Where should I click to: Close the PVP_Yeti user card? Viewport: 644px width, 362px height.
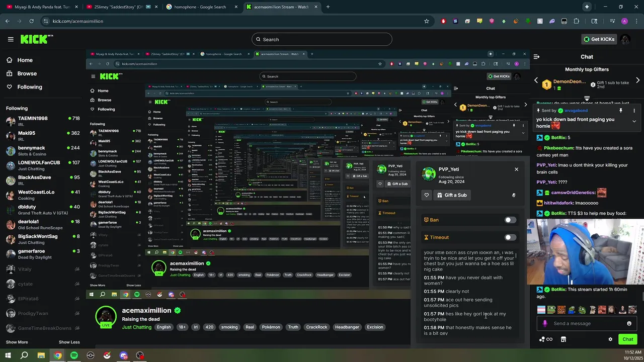tap(516, 169)
